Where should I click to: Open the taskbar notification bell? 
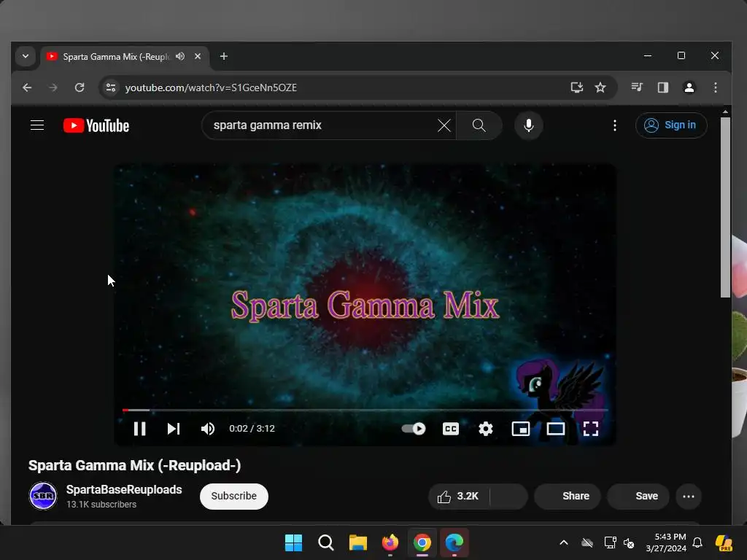697,542
